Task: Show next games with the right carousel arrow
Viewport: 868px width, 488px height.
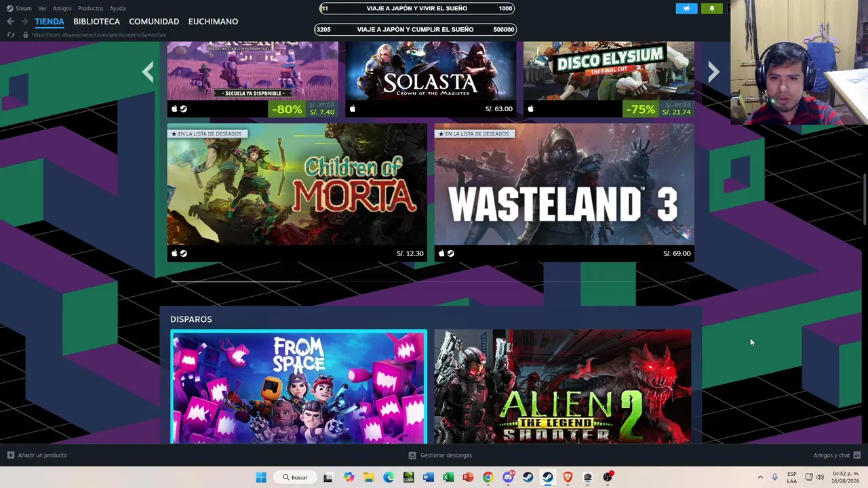Action: 713,72
